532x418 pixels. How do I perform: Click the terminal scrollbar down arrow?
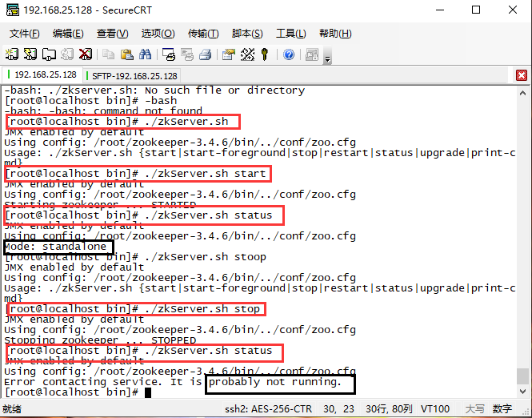click(x=522, y=392)
